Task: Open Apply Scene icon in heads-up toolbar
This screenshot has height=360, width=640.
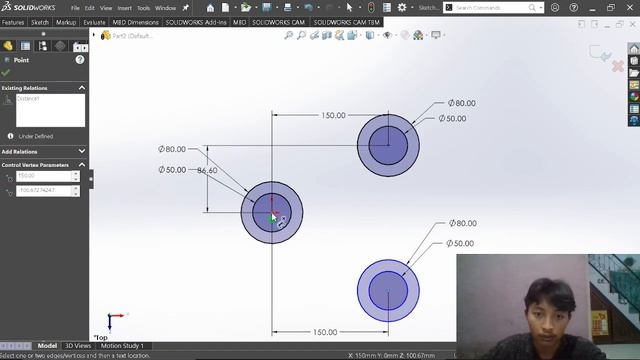Action: tap(418, 36)
